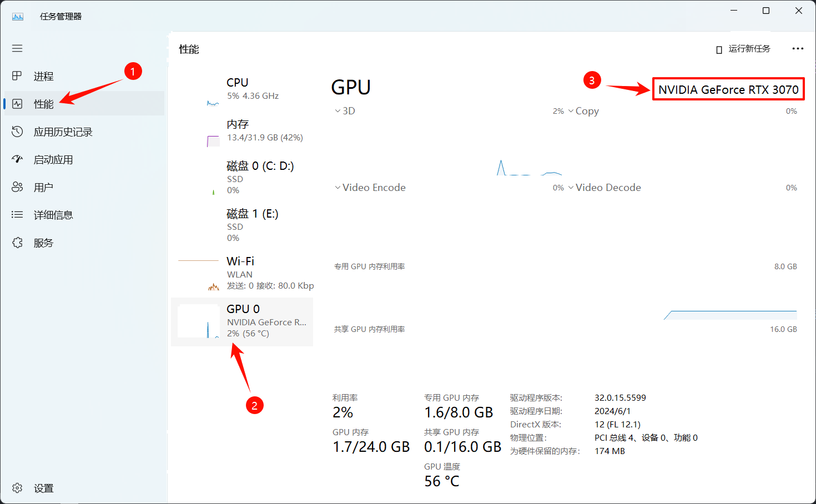Viewport: 816px width, 504px height.
Task: Expand the Video Decode engine dropdown
Action: [604, 188]
